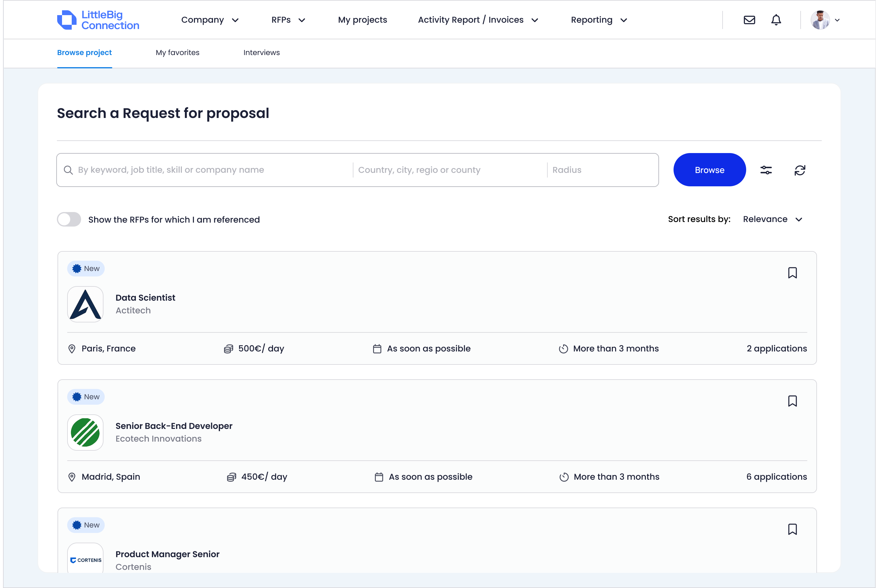Click duration clock icon in Data Scientist card
This screenshot has width=879, height=588.
[x=563, y=349]
